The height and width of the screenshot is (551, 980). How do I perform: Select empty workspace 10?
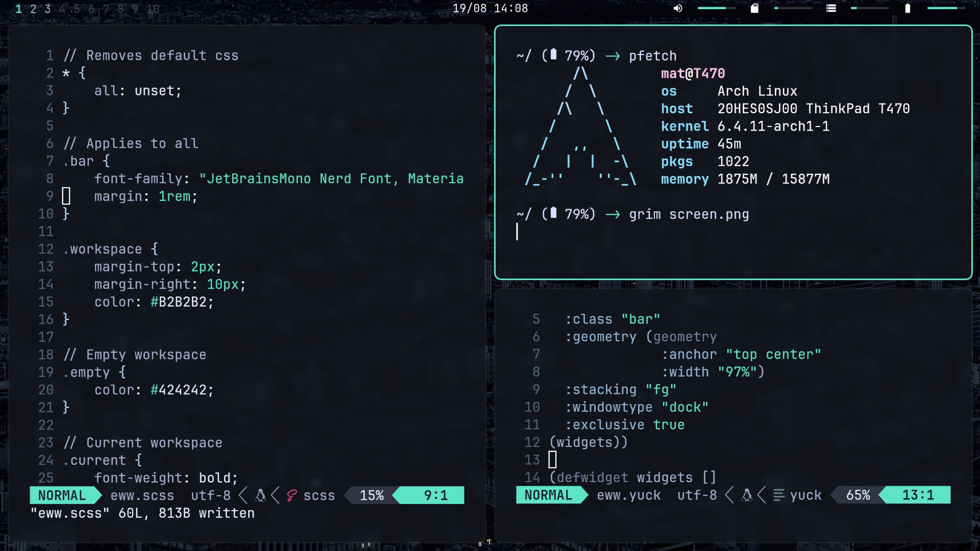[153, 9]
